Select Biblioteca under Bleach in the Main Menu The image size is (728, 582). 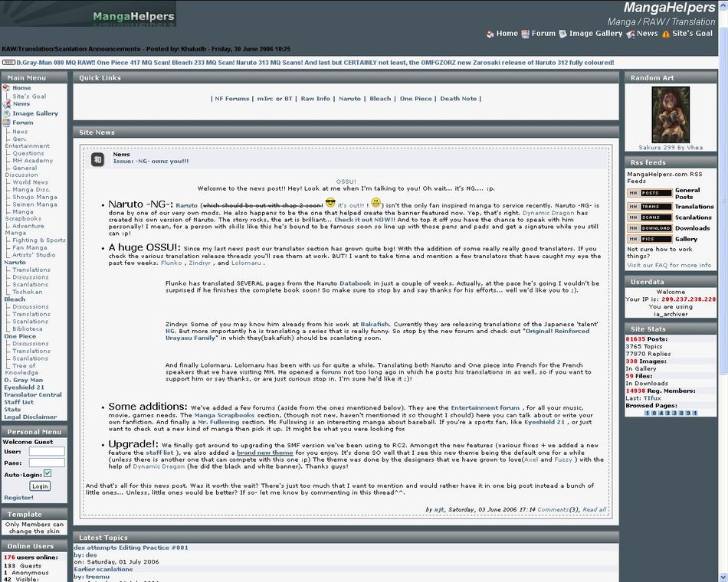click(28, 329)
